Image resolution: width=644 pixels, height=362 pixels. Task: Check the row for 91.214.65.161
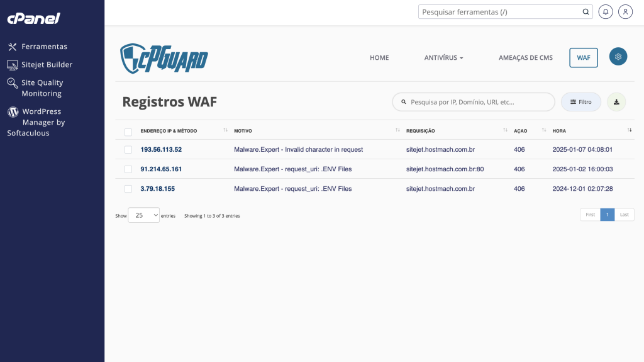coord(128,169)
